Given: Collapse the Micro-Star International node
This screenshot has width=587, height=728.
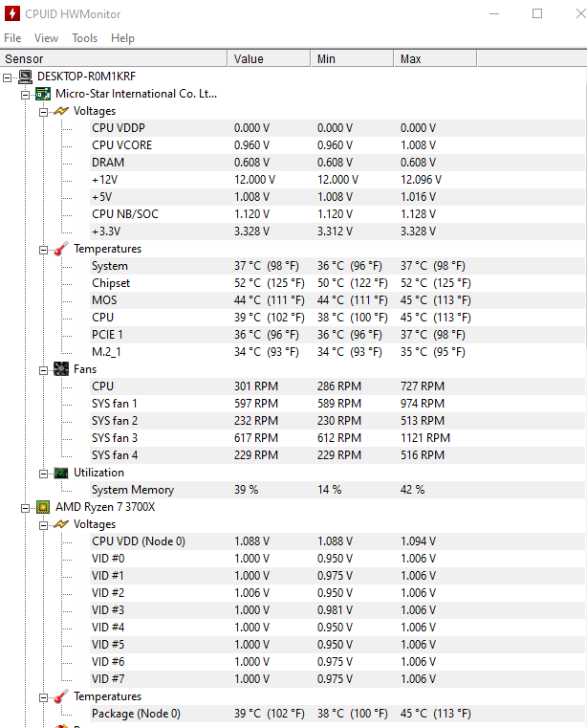Looking at the screenshot, I should (x=26, y=94).
